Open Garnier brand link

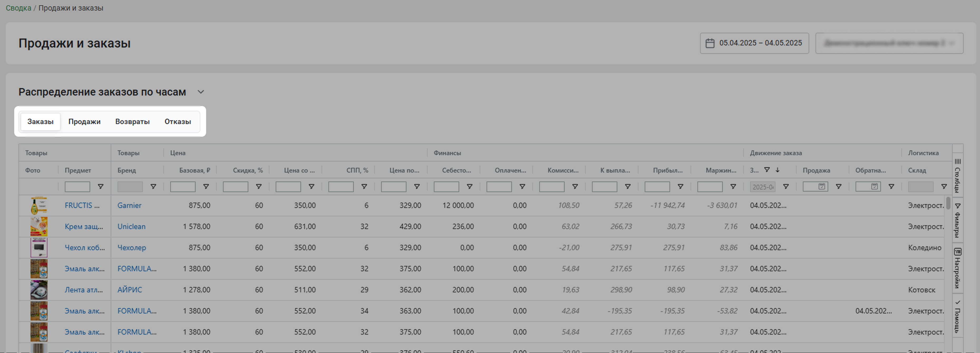pos(129,205)
